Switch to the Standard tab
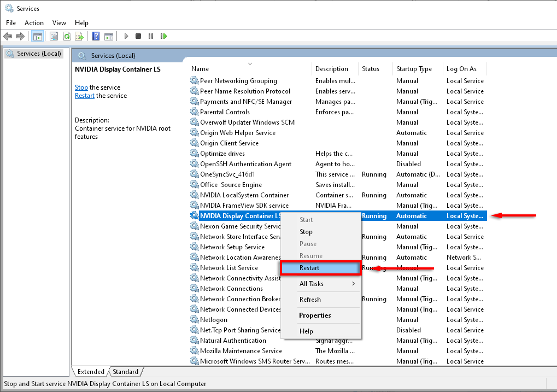Viewport: 557px width, 392px height. pos(125,372)
